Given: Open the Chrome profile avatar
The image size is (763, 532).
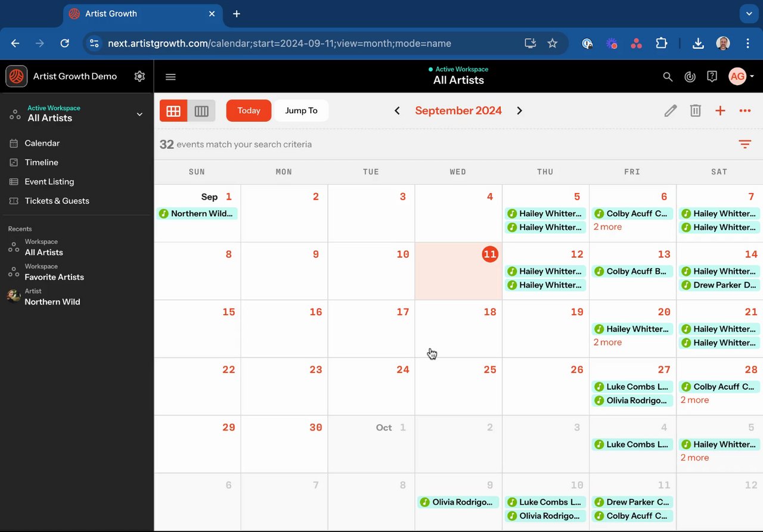Looking at the screenshot, I should pyautogui.click(x=722, y=43).
